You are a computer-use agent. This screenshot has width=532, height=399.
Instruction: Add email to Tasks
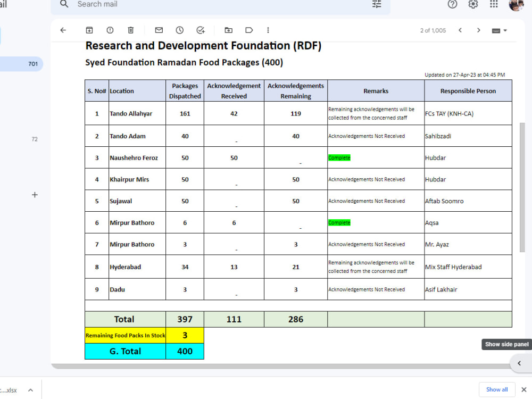201,30
